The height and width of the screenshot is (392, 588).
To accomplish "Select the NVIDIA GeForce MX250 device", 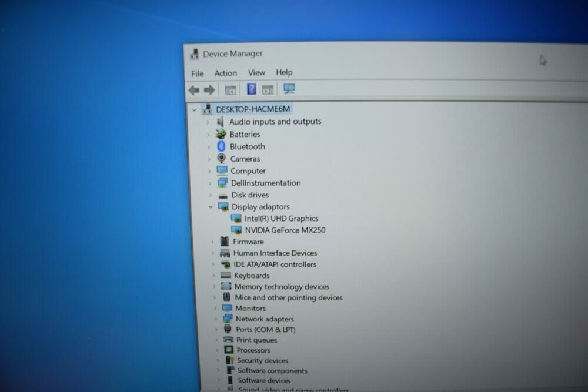I will (x=285, y=230).
